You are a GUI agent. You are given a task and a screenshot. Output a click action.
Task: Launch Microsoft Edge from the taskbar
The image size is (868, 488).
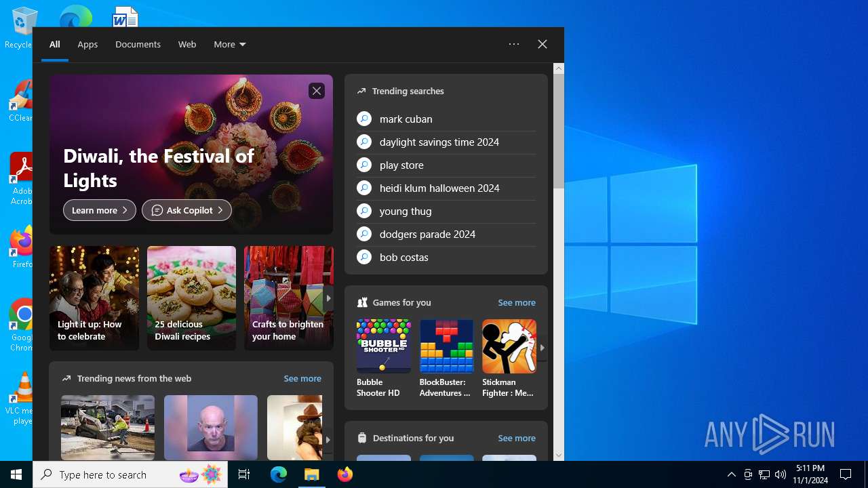pos(279,474)
